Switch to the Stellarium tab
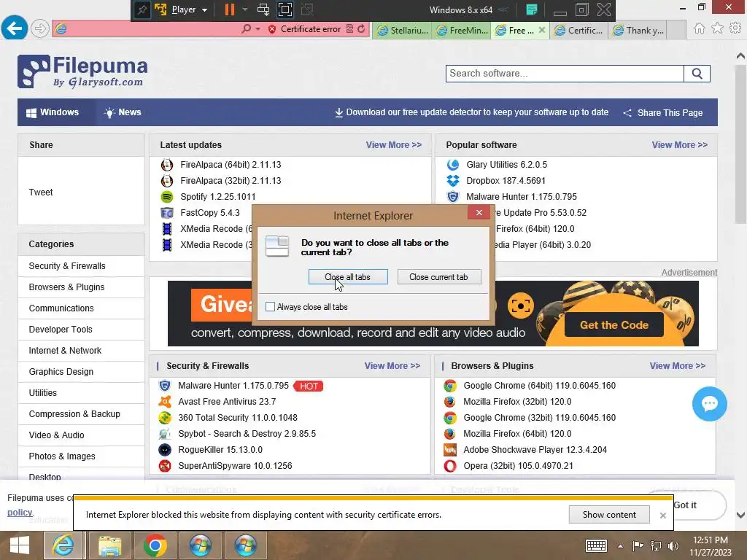This screenshot has height=560, width=747. click(x=403, y=31)
